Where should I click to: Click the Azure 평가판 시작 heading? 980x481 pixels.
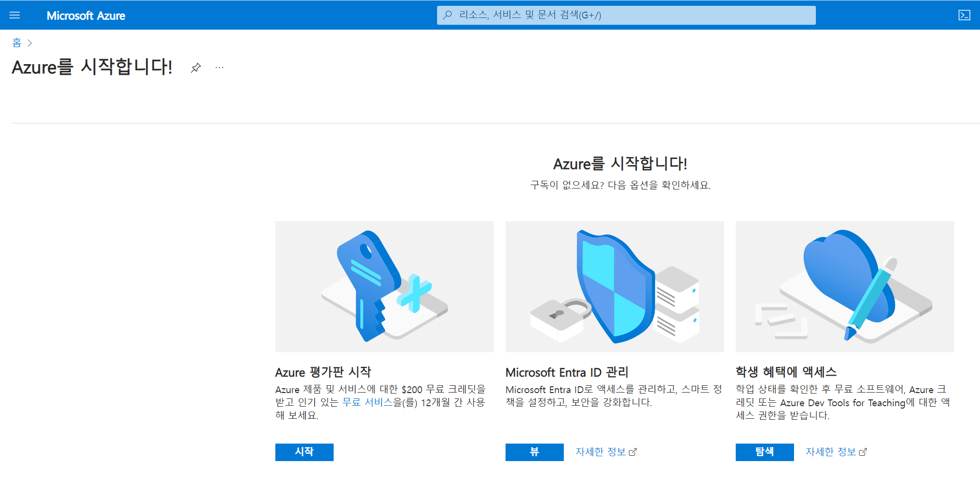coord(323,372)
